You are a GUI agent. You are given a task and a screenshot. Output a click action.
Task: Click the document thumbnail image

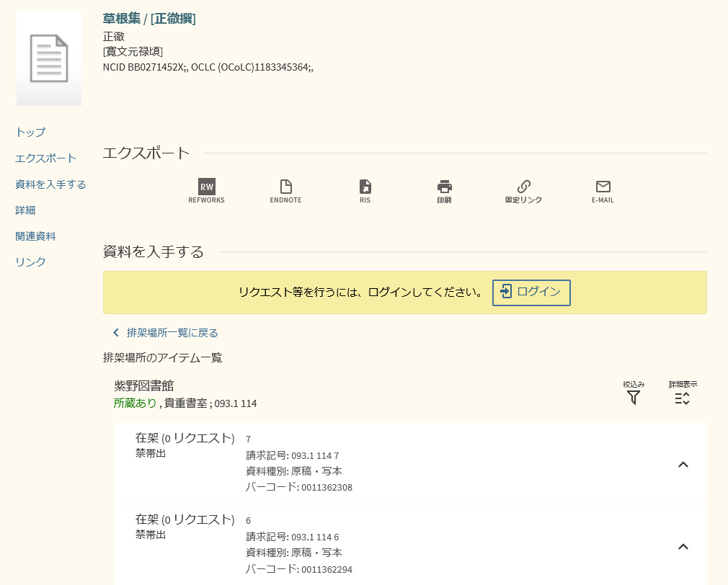(x=49, y=58)
